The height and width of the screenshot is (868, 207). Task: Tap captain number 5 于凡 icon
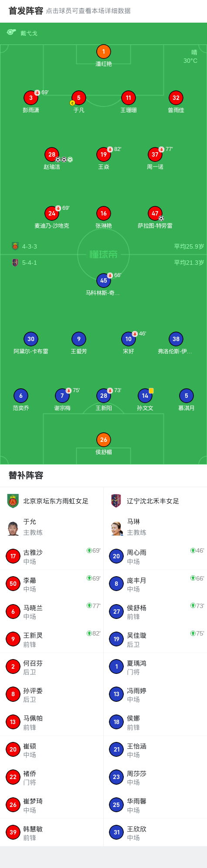[79, 98]
